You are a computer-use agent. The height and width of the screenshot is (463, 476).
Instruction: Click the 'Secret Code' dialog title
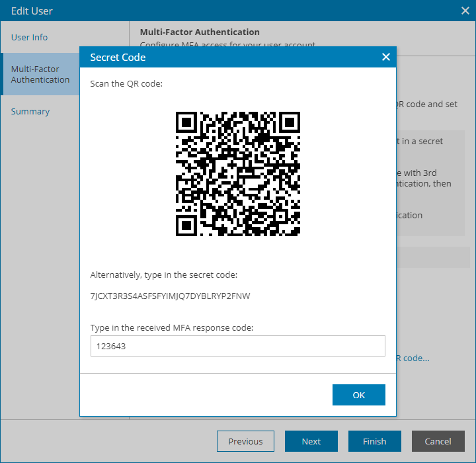point(118,57)
